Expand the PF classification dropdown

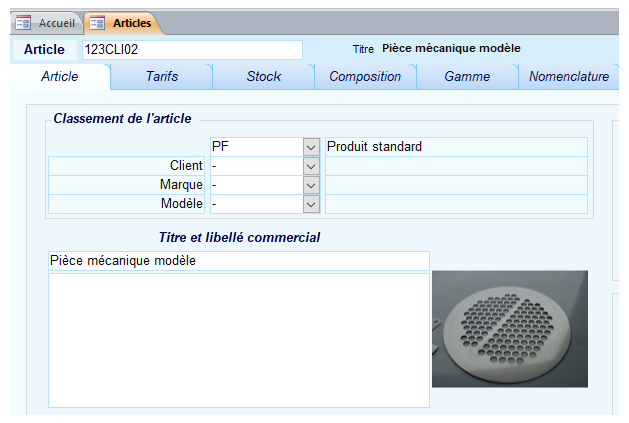pyautogui.click(x=311, y=147)
